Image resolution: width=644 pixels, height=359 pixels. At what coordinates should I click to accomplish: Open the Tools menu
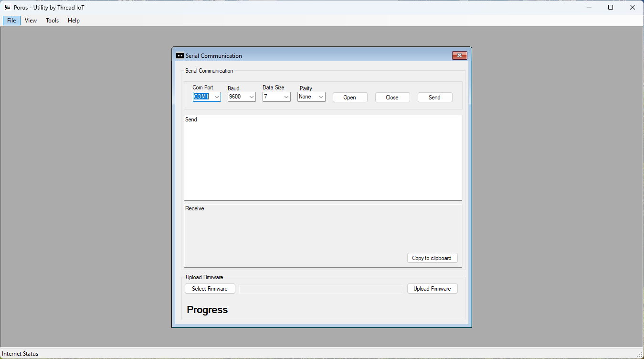pyautogui.click(x=52, y=21)
